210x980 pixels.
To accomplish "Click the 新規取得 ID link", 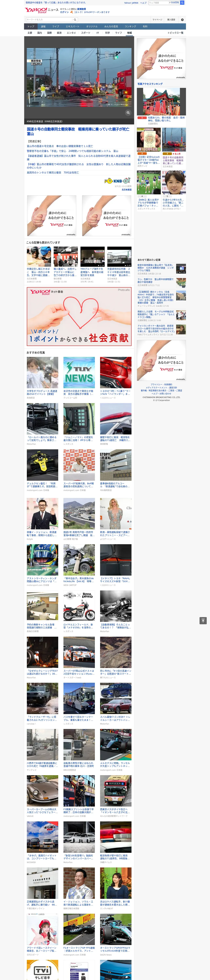I will tap(82, 9).
